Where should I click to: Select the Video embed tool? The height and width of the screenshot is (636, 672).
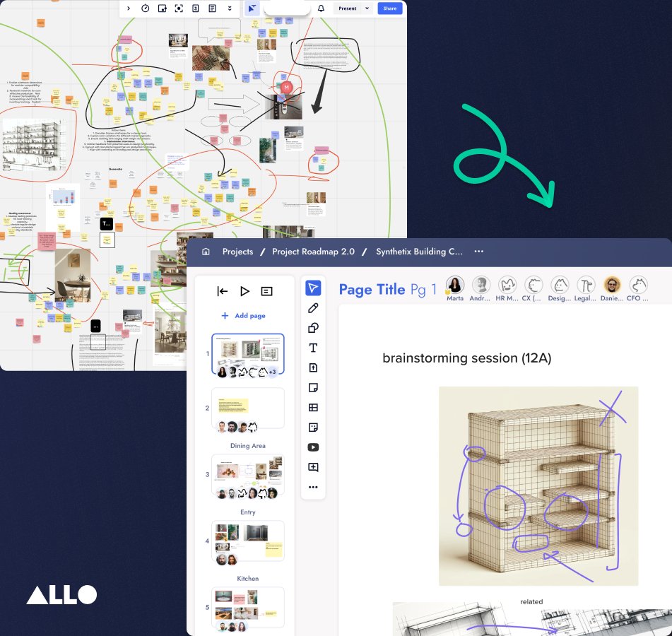pos(313,447)
